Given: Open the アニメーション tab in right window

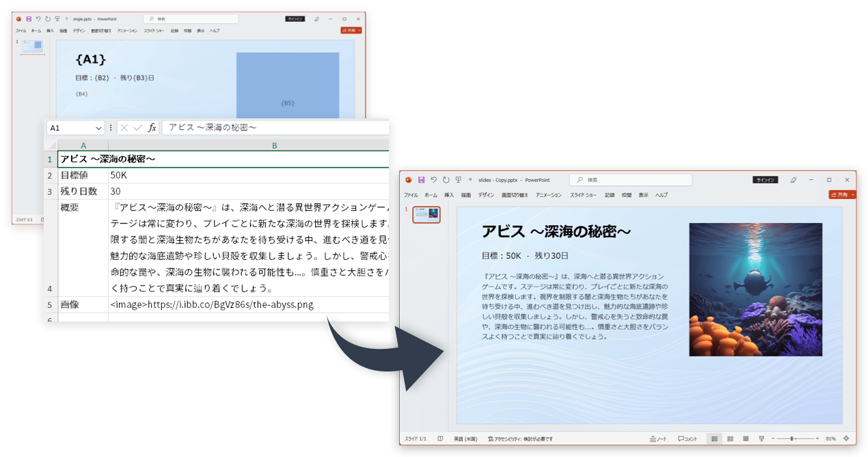Looking at the screenshot, I should pos(548,195).
